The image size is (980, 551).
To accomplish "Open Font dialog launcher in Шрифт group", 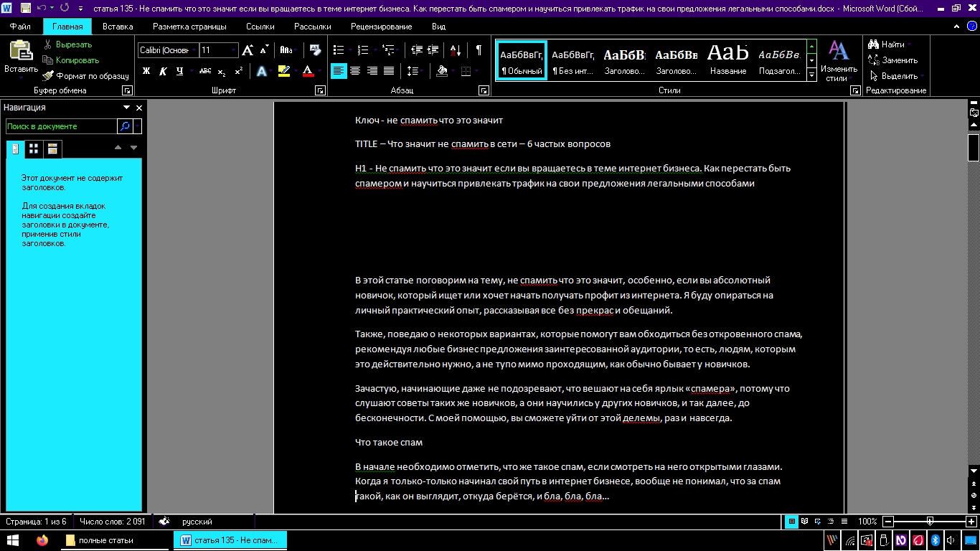I will (320, 91).
